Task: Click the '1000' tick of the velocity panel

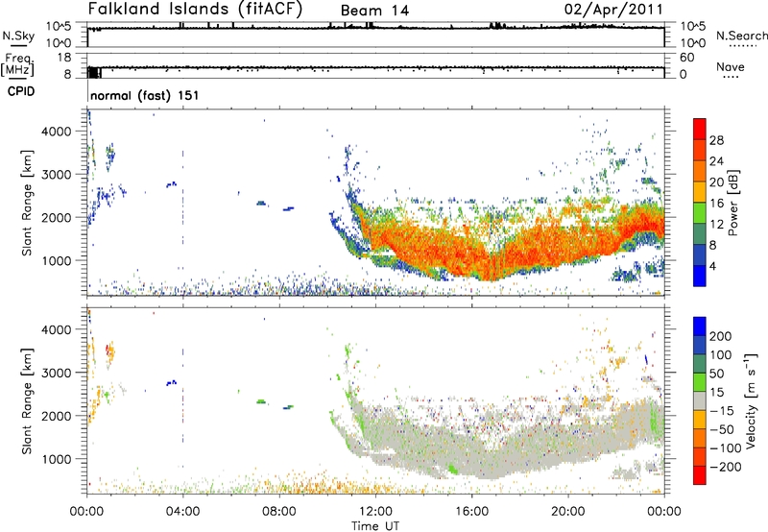Action: tap(56, 459)
